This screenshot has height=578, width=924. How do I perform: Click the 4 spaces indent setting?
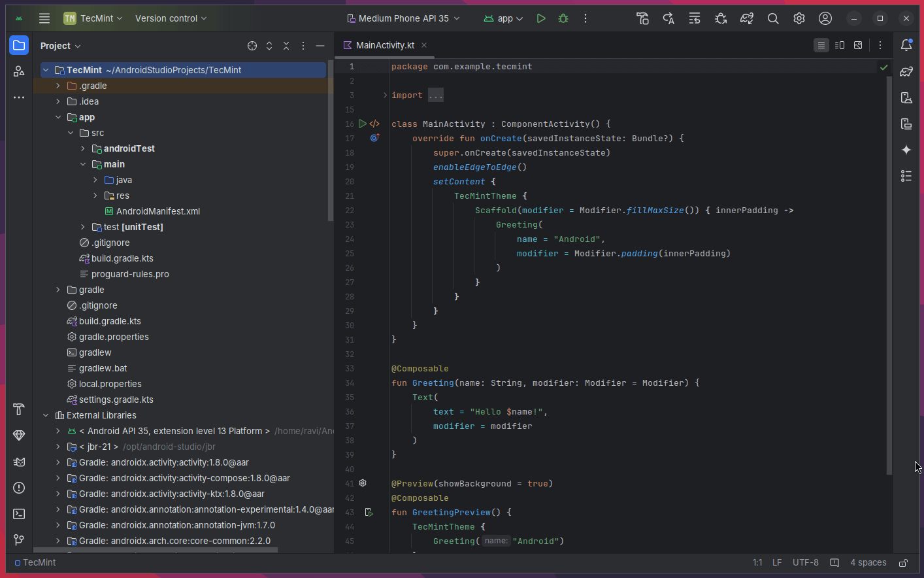(868, 562)
